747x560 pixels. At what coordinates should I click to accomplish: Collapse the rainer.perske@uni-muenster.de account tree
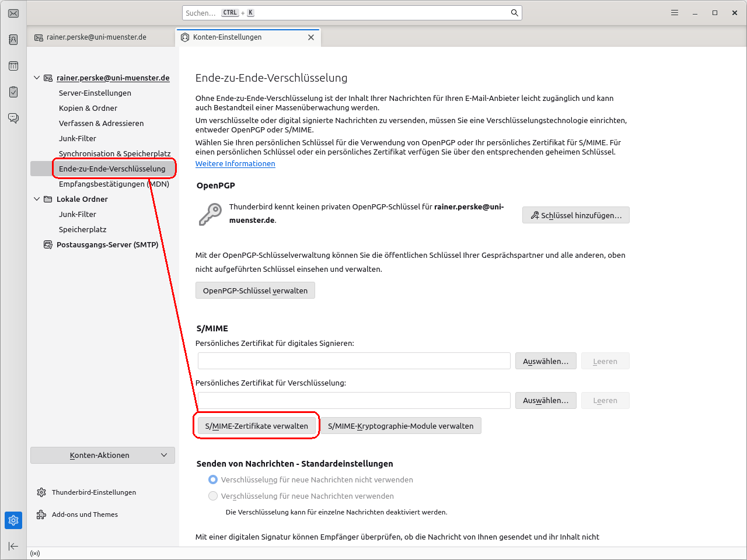[x=37, y=78]
